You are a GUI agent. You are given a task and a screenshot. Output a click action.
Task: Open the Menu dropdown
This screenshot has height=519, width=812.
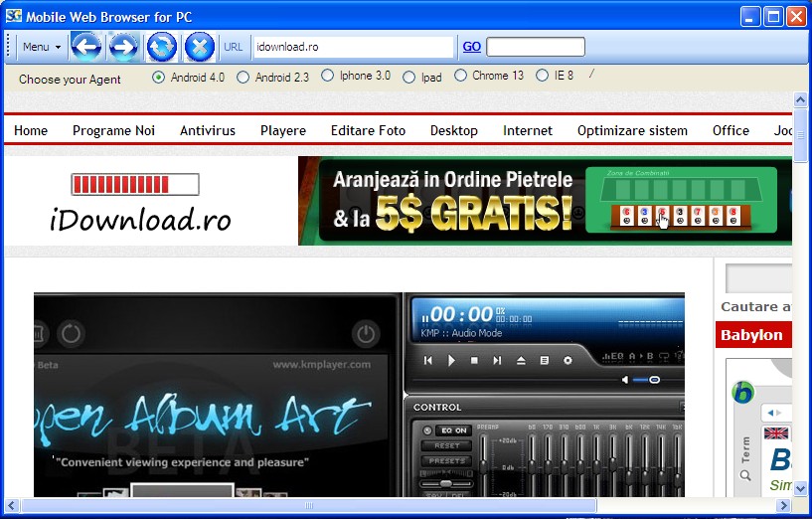coord(42,47)
